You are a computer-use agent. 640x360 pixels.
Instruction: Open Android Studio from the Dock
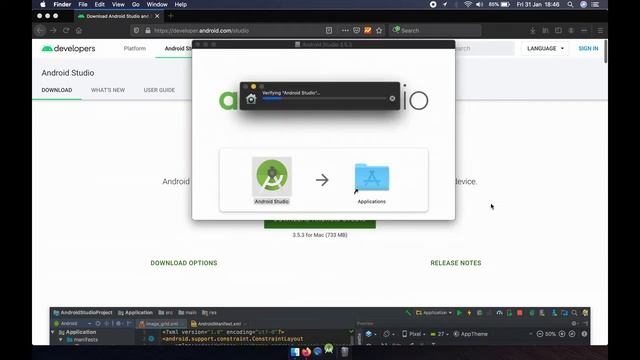pos(329,349)
